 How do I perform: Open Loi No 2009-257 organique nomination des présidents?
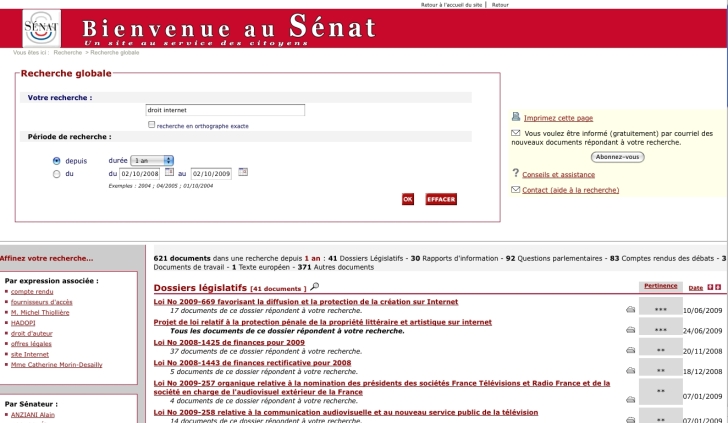382,388
